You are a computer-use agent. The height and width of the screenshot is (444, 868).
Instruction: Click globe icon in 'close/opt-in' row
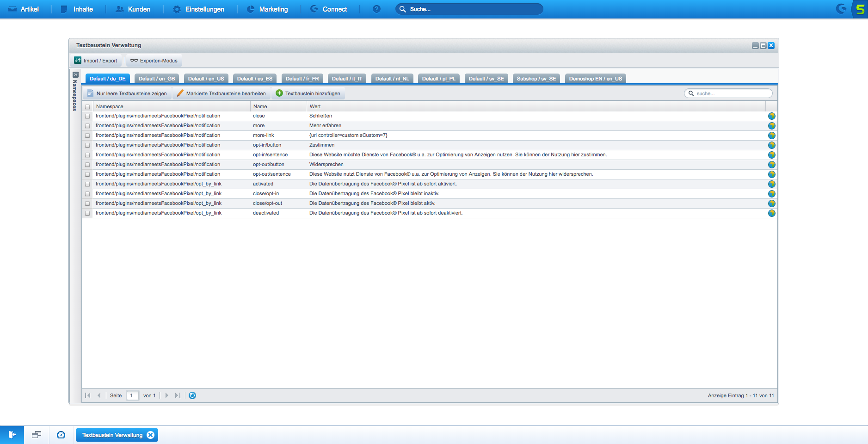(x=771, y=194)
